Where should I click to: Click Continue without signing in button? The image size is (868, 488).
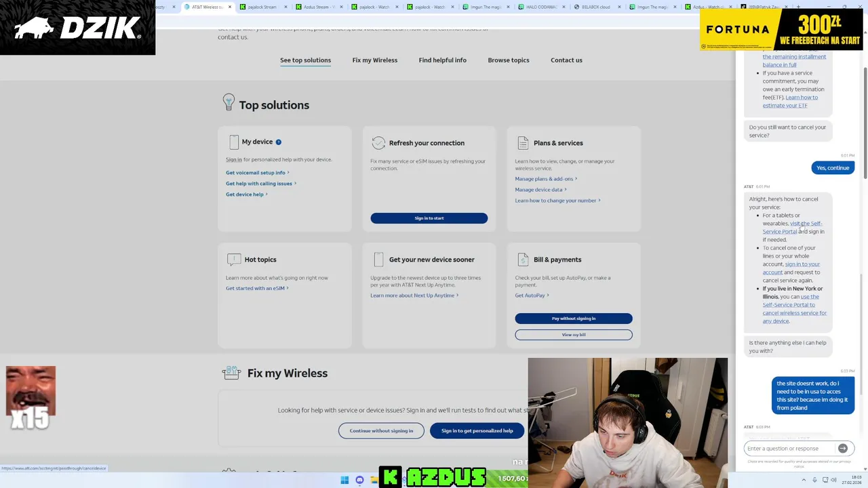tap(381, 430)
